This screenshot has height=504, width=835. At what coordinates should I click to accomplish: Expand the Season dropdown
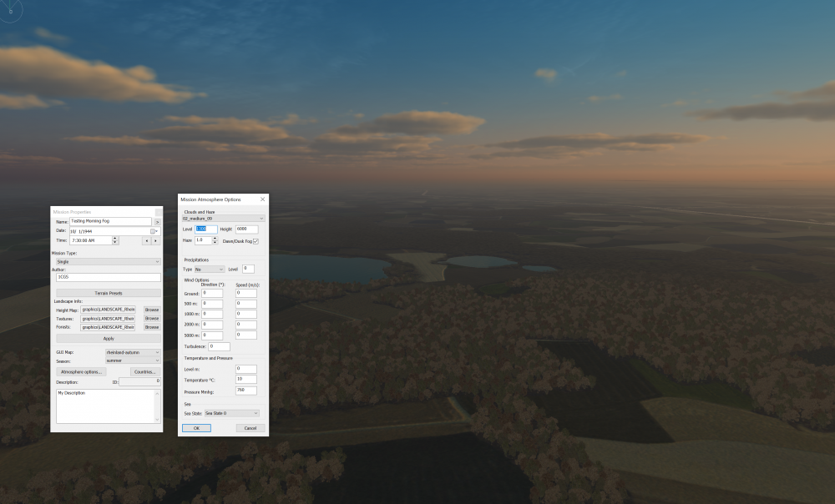(x=133, y=360)
